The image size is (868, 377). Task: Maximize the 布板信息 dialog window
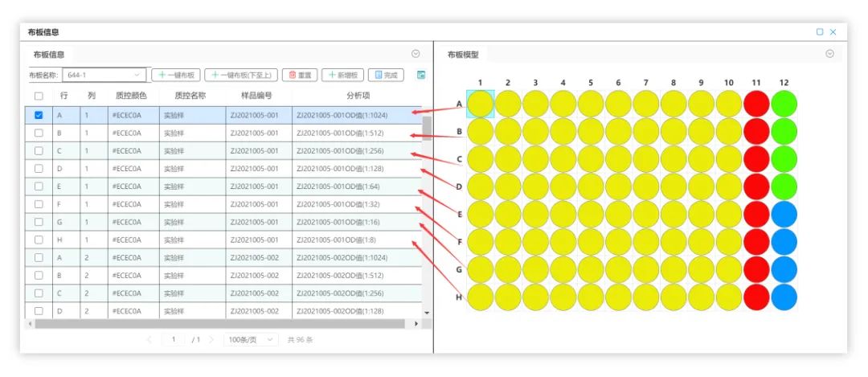pos(820,32)
